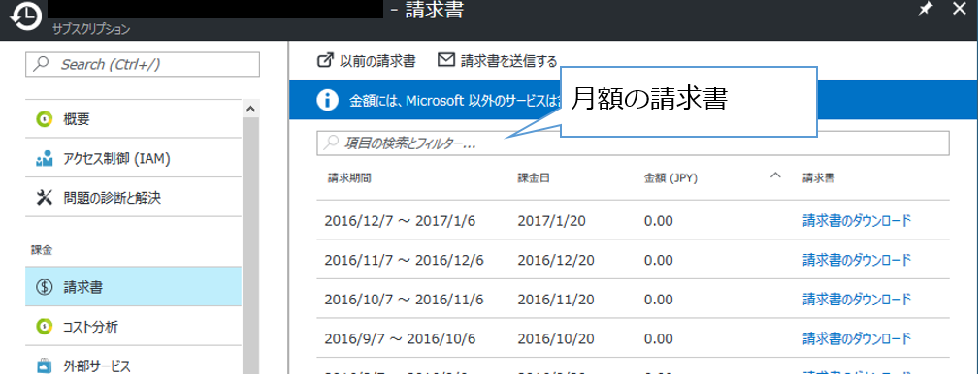Download invoice for 2016/12/7 ～ 2017/1/6
The image size is (980, 382).
[857, 220]
